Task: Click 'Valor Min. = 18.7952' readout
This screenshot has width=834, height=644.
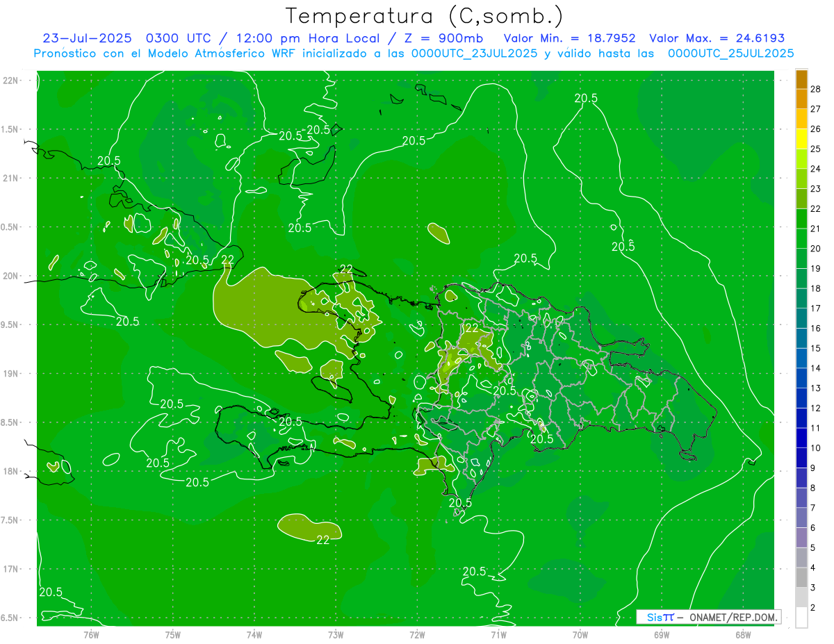Action: tap(569, 38)
